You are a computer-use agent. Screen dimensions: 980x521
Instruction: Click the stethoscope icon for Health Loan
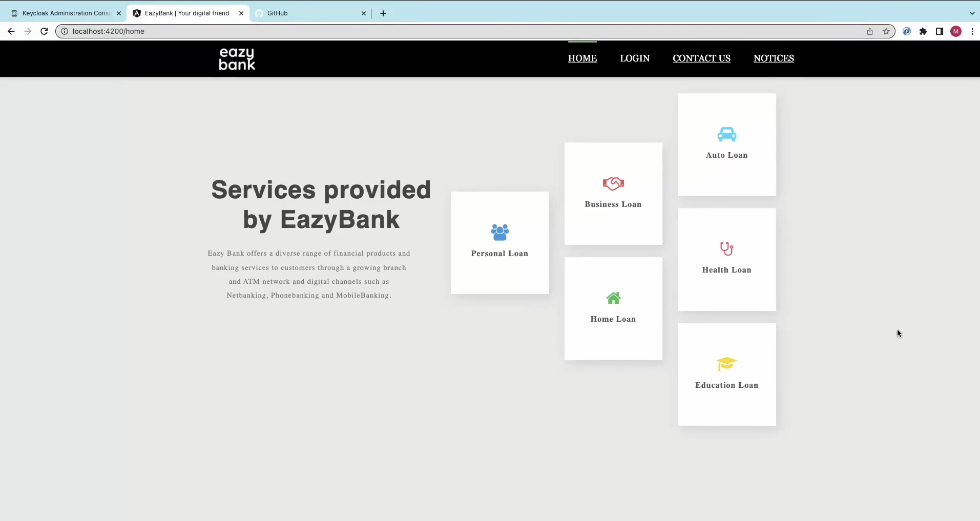(x=726, y=249)
